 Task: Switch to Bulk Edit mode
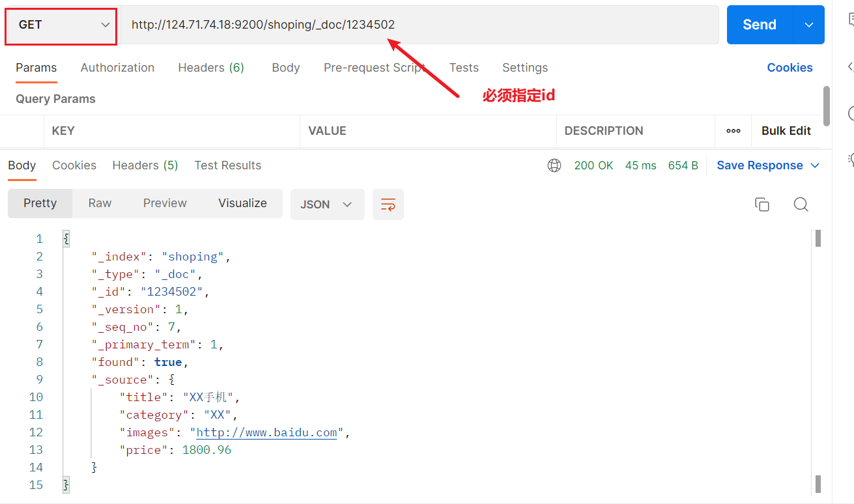pos(786,131)
